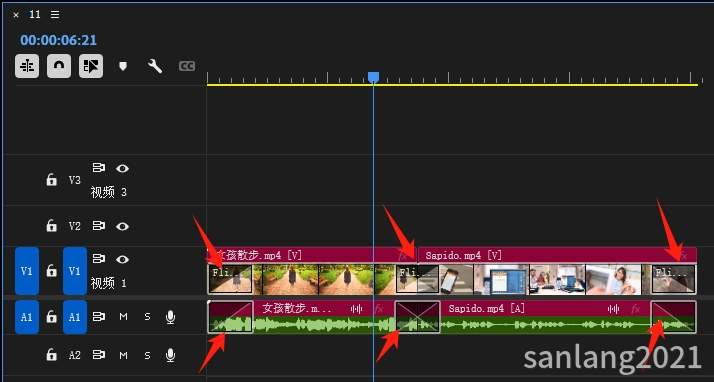Select Fli transition at end of Sapido clip
714x382 pixels.
(673, 279)
